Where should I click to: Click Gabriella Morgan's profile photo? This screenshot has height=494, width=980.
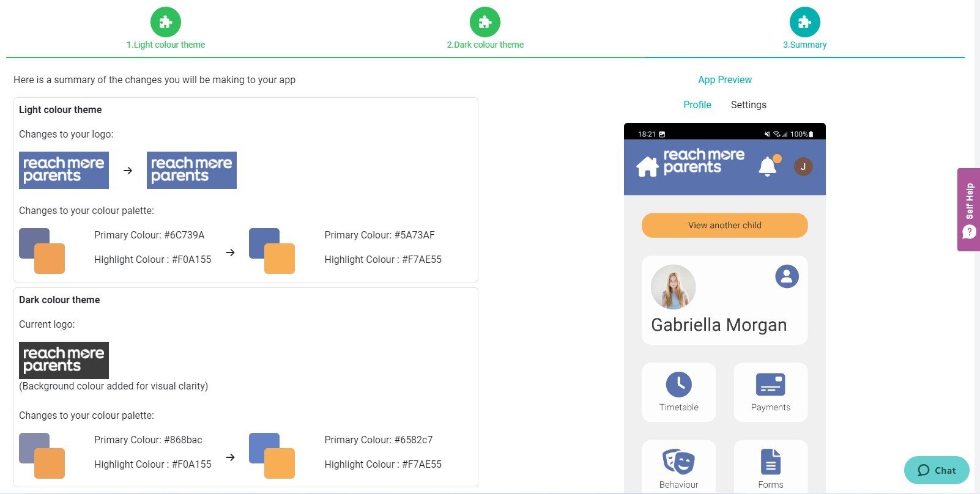click(673, 287)
